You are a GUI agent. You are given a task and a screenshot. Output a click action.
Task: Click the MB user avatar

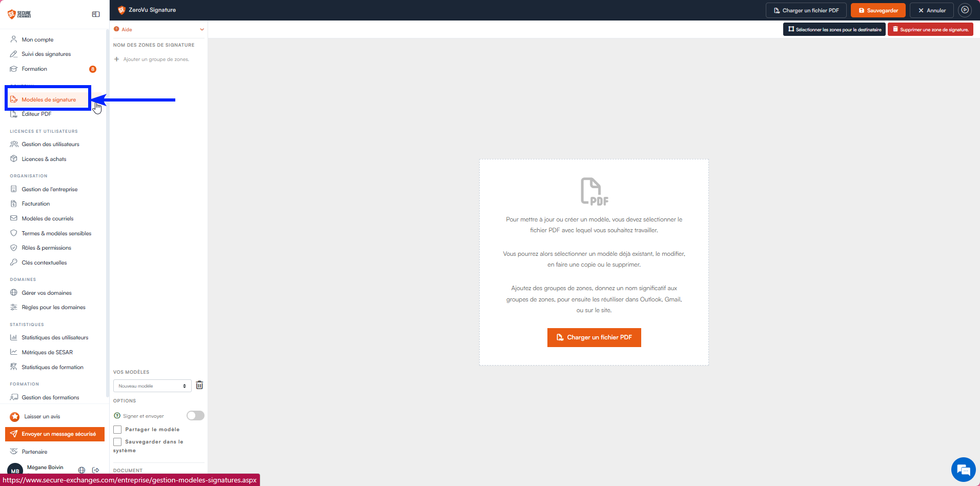coord(15,471)
